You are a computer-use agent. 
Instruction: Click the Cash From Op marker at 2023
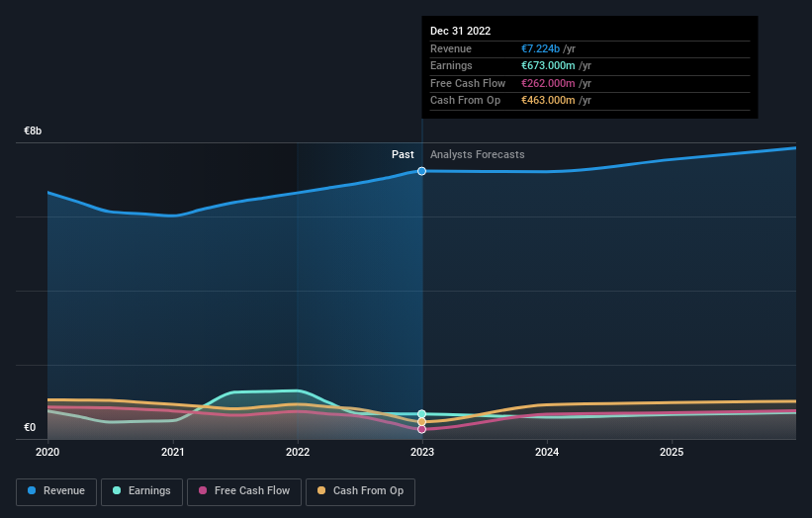pos(422,422)
